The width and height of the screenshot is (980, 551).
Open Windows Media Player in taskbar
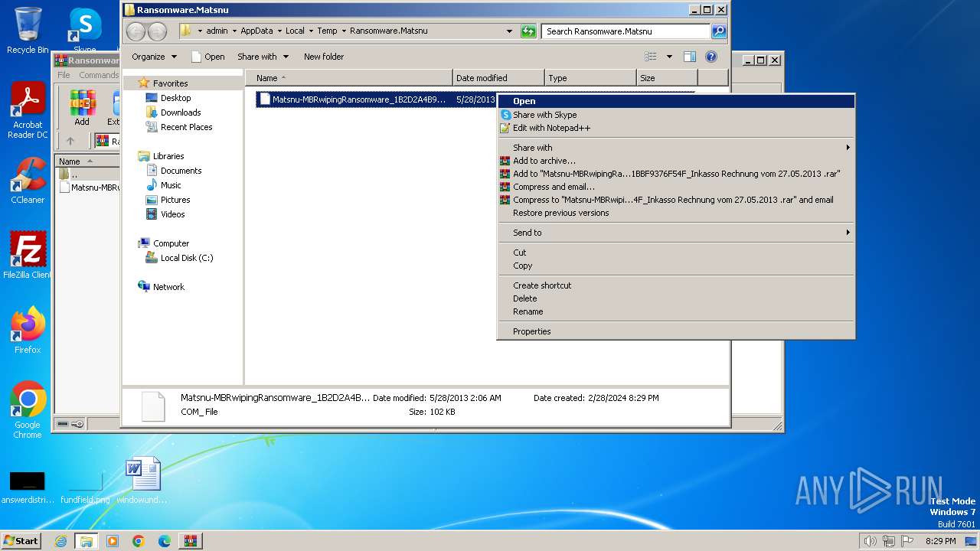coord(113,541)
